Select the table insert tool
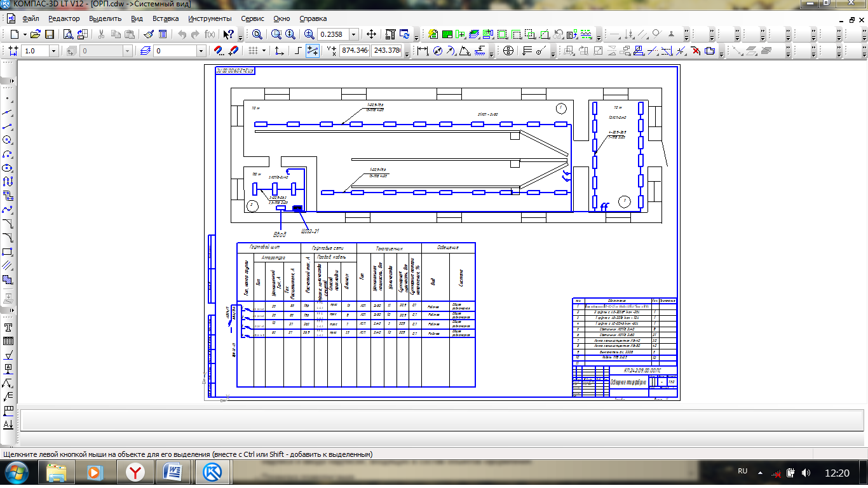868x488 pixels. (8, 341)
